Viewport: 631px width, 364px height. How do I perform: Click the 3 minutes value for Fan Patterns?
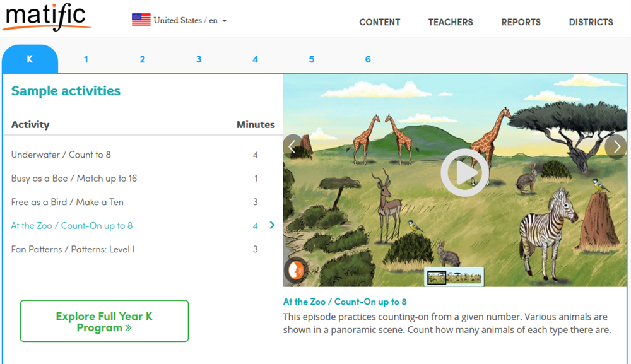pyautogui.click(x=255, y=249)
